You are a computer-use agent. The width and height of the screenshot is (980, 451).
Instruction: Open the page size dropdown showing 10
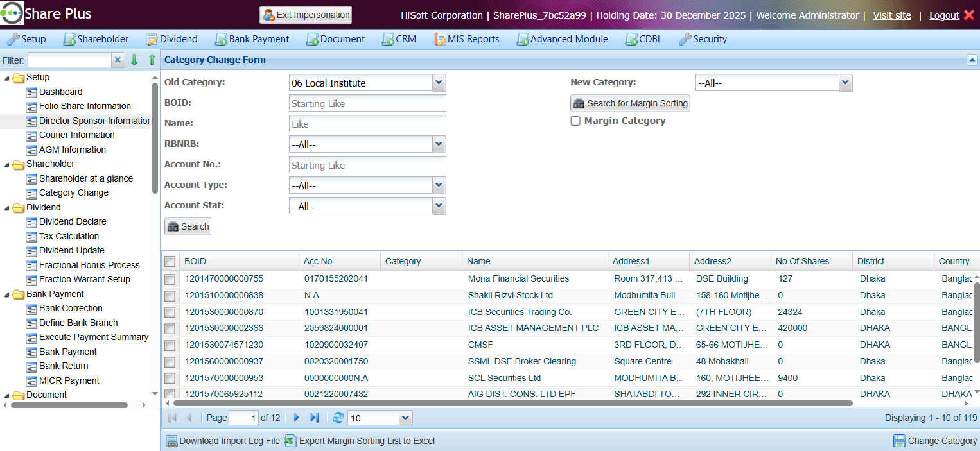tap(405, 418)
